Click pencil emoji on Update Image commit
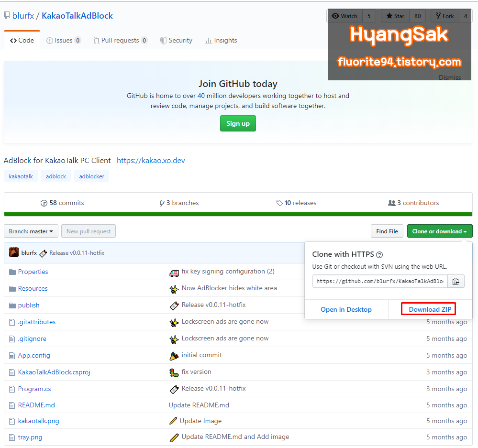The height and width of the screenshot is (448, 478). (x=173, y=421)
